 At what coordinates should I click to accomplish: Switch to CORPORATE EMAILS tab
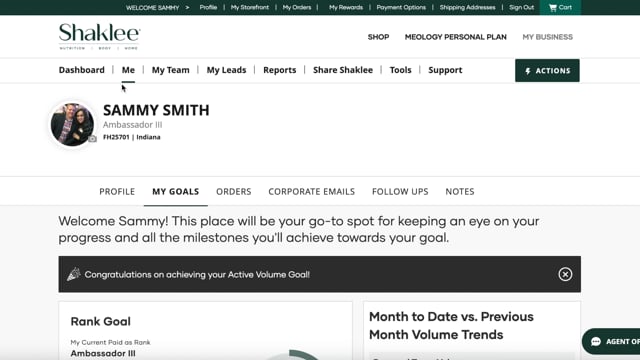[x=311, y=191]
